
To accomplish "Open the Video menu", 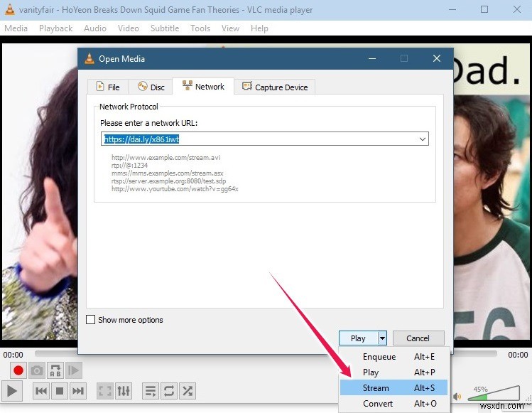I will tap(129, 28).
